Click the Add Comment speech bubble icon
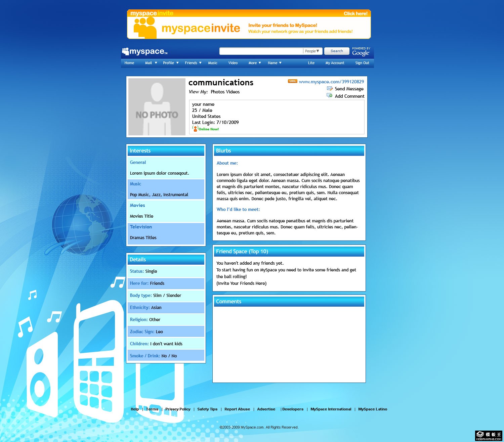Screen dimensions: 504x442 (330, 96)
